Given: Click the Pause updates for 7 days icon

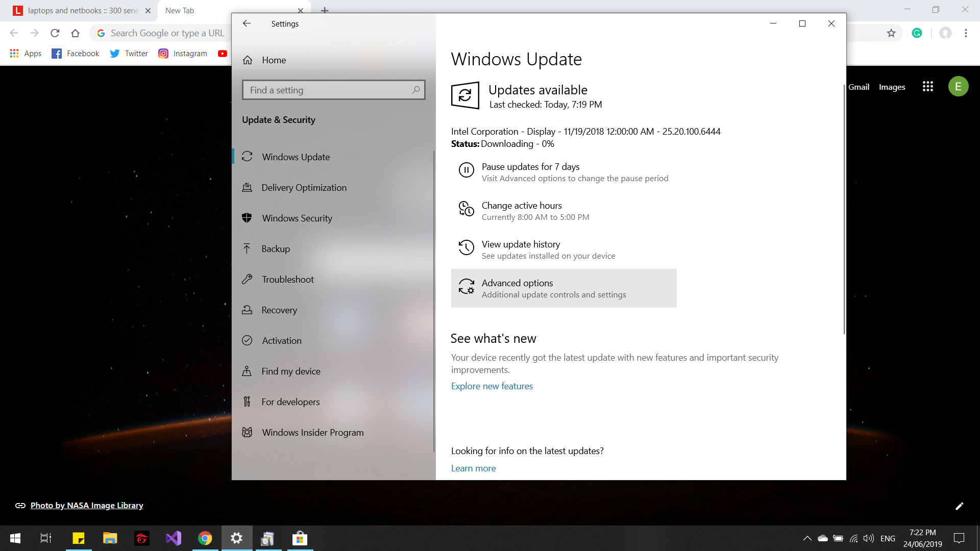Looking at the screenshot, I should (466, 170).
